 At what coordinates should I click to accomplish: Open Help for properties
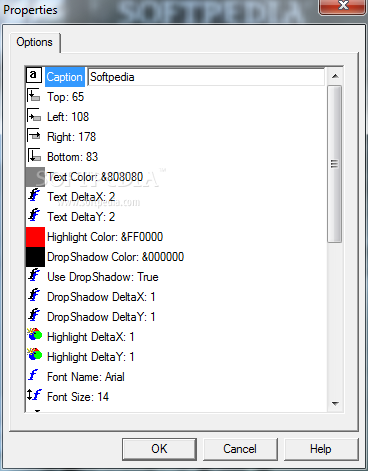click(321, 449)
